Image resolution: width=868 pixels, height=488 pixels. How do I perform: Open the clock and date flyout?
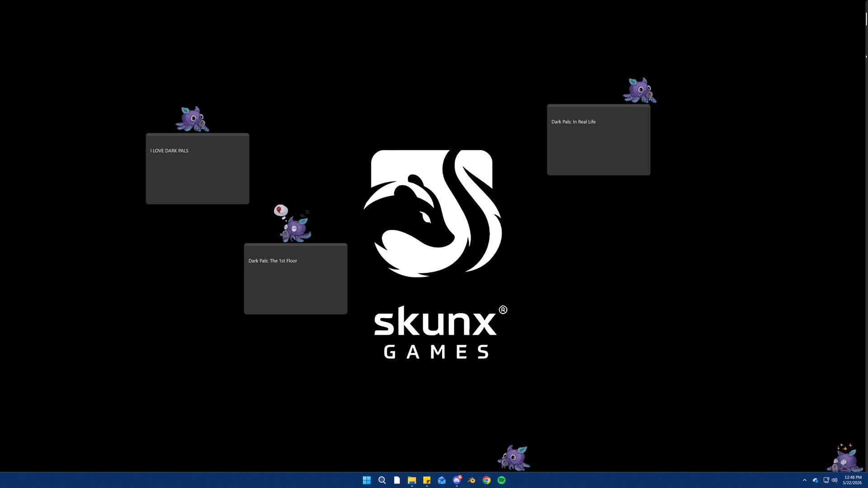coord(852,480)
